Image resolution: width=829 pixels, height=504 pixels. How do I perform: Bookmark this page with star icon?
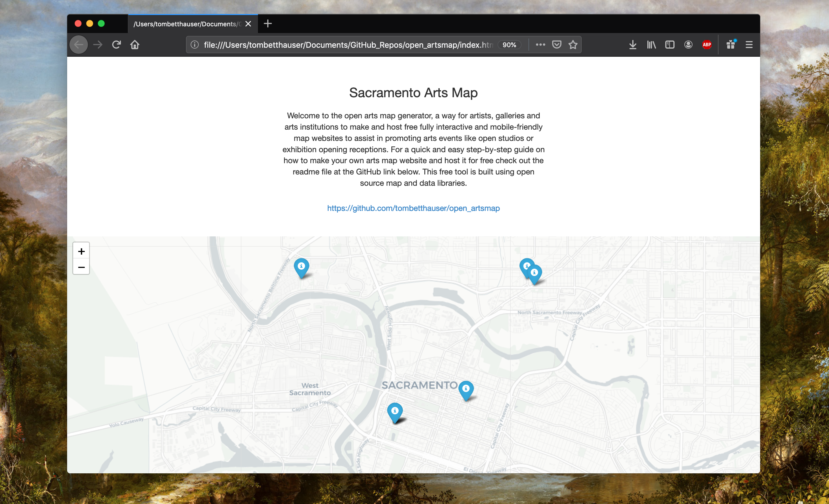tap(573, 45)
